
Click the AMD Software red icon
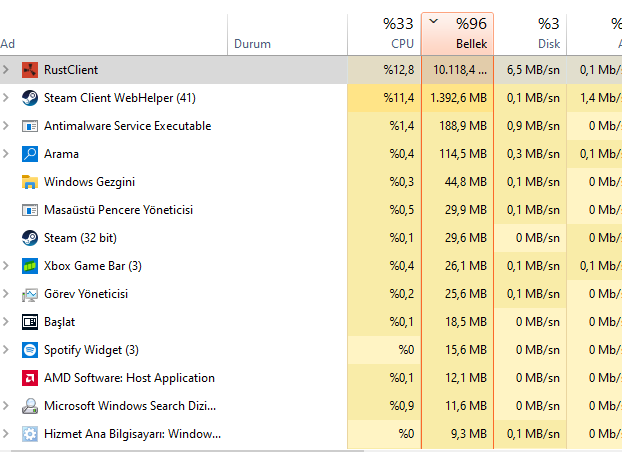[x=29, y=378]
